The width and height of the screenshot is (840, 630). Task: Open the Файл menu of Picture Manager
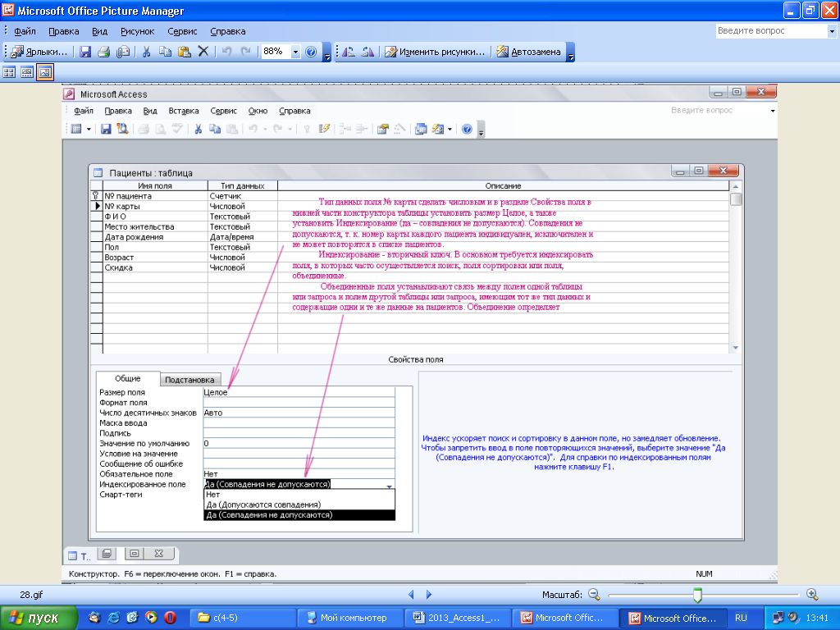(x=25, y=31)
